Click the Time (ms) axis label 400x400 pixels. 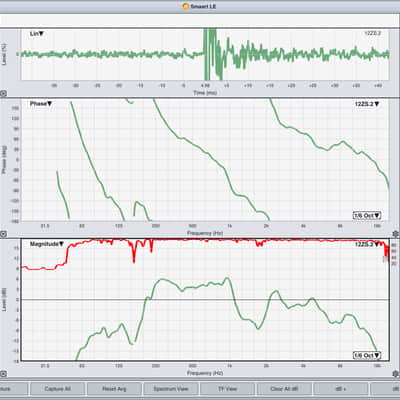(x=205, y=93)
